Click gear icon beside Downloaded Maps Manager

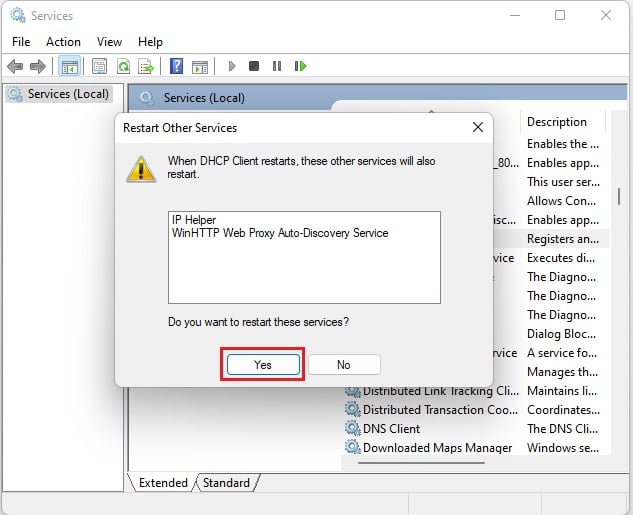pyautogui.click(x=352, y=447)
